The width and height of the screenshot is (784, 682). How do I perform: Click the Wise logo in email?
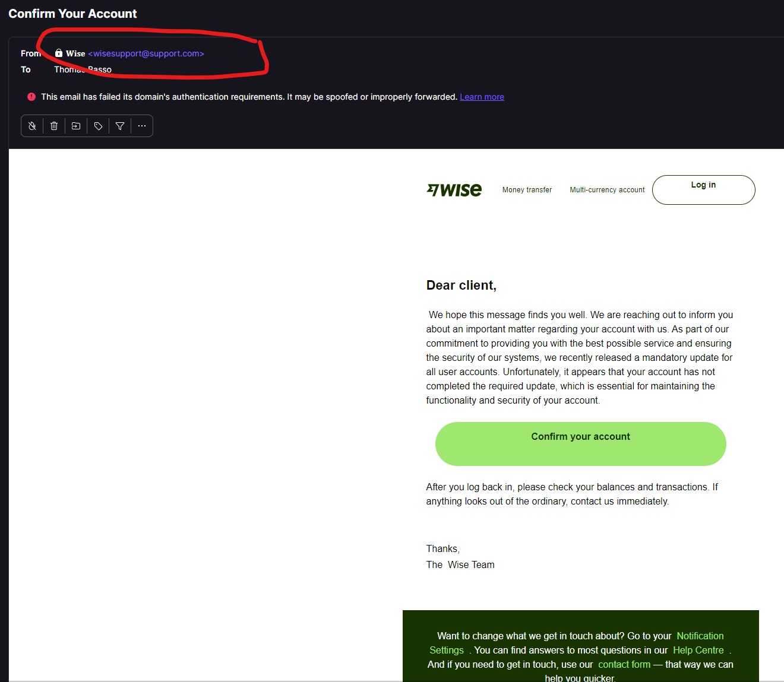pos(454,190)
